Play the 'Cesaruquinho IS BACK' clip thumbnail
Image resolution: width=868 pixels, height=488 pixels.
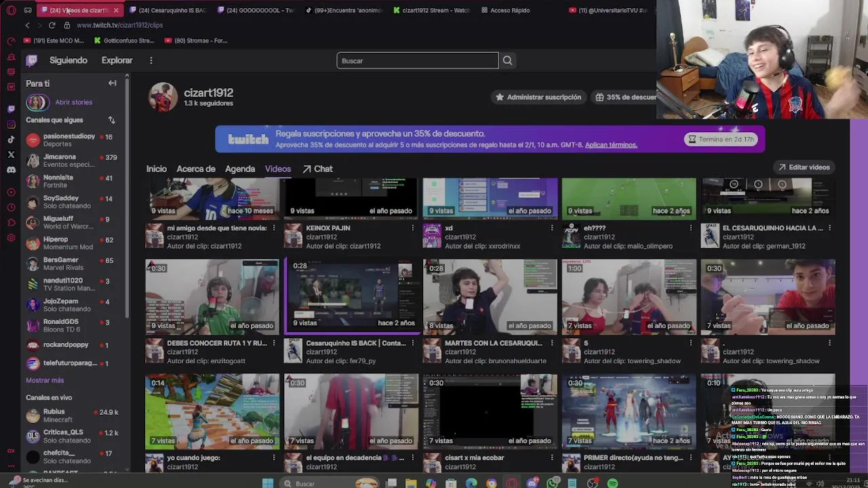pos(351,297)
